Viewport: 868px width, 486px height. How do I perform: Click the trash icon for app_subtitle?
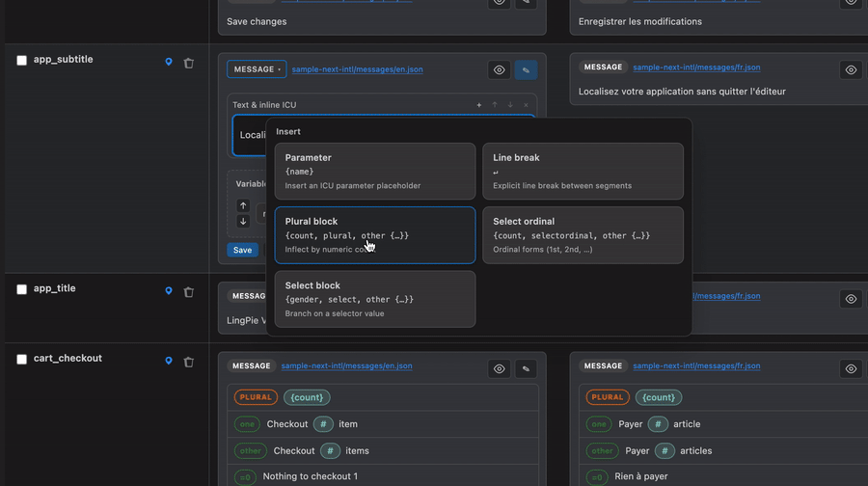189,63
